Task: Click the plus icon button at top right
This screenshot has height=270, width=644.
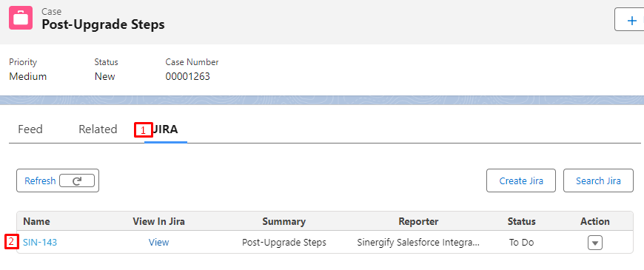Action: click(x=630, y=19)
